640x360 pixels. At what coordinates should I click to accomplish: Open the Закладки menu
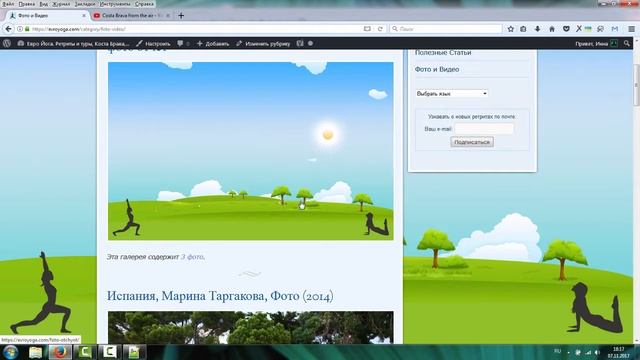click(85, 4)
